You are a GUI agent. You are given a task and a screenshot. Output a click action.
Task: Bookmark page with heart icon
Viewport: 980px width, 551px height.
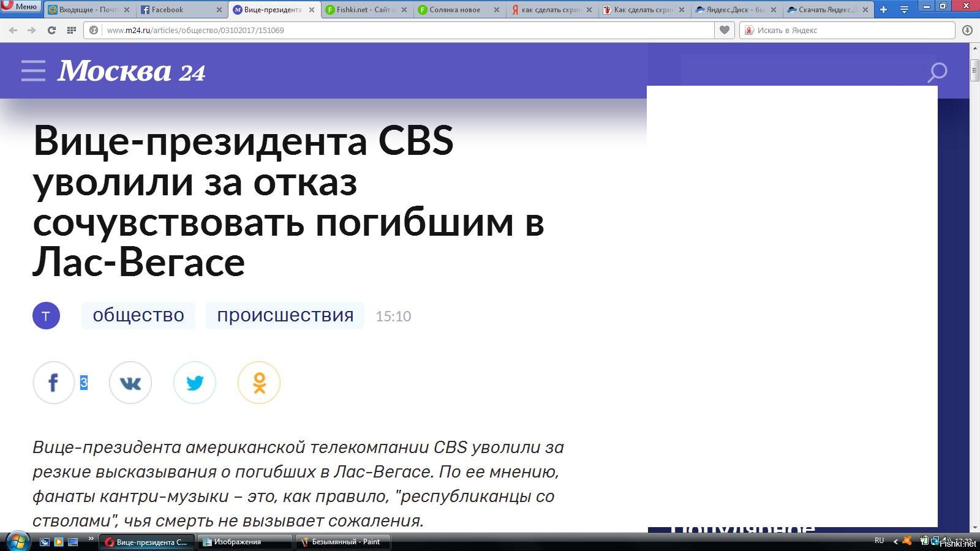(x=724, y=30)
